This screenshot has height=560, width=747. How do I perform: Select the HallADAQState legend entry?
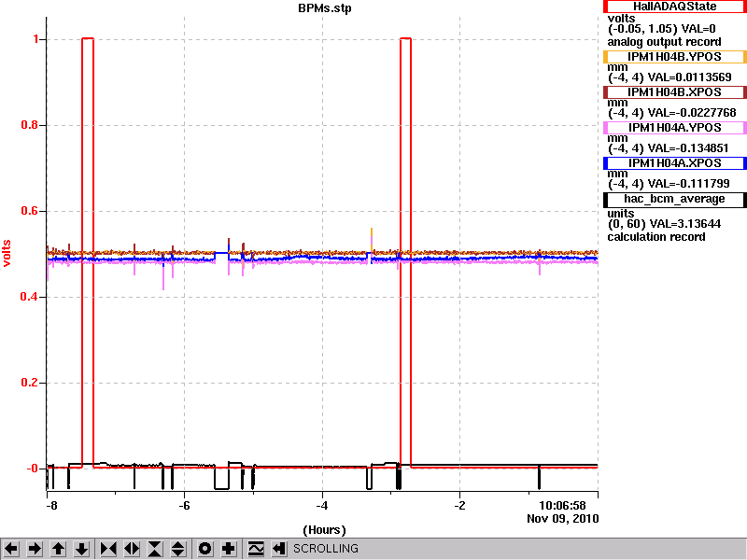coord(674,7)
